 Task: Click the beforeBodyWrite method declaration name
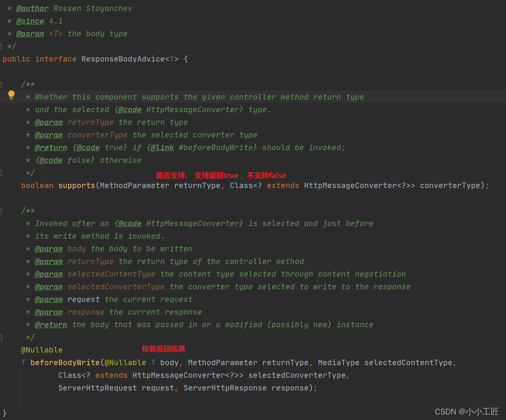(65, 363)
